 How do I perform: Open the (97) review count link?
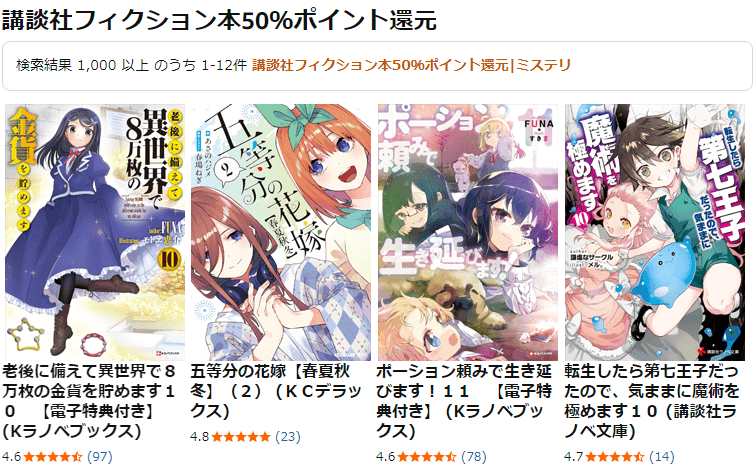coord(99,456)
